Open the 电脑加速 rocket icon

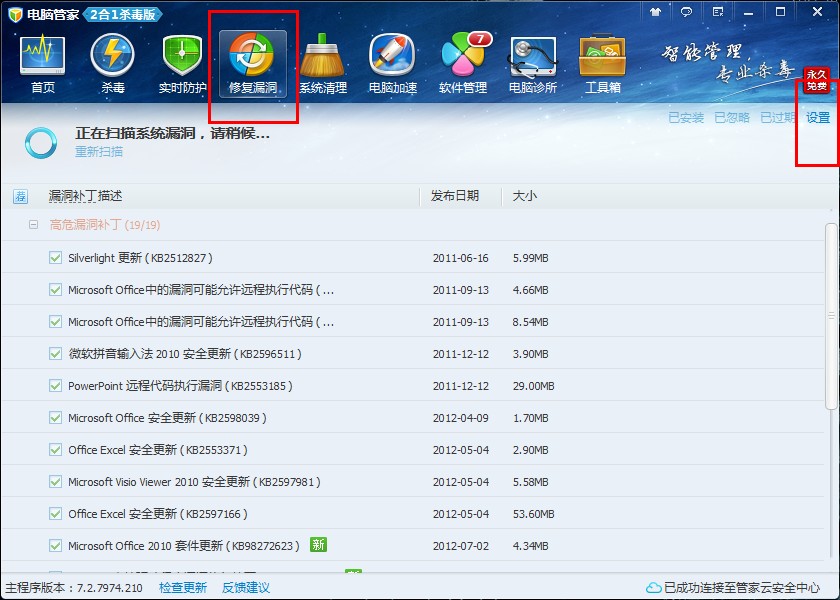393,63
